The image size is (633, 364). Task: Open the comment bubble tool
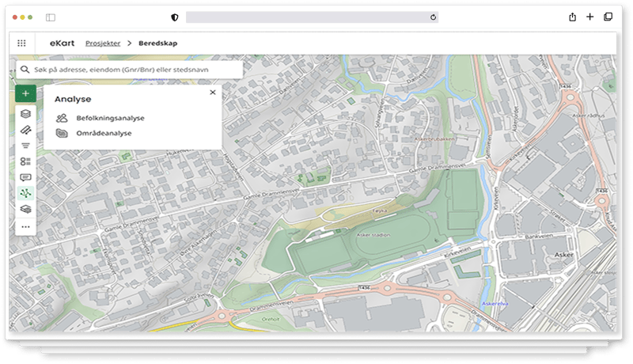point(25,177)
